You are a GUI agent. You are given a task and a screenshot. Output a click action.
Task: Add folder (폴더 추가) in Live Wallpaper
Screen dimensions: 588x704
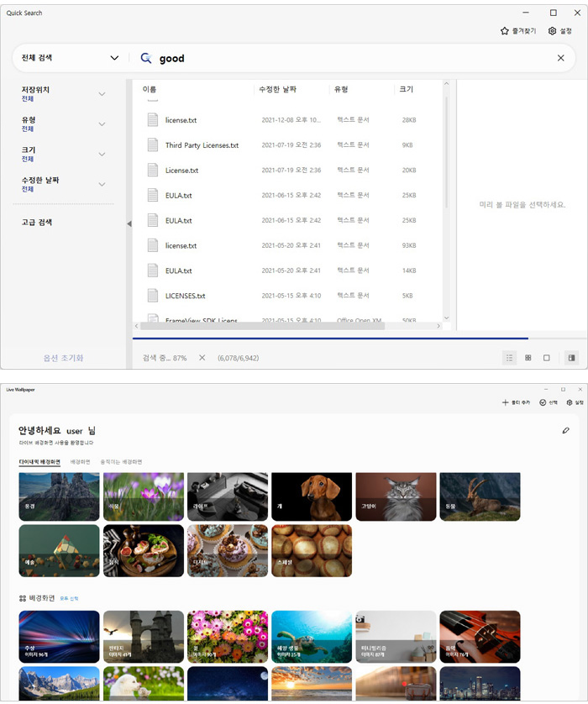tap(516, 402)
